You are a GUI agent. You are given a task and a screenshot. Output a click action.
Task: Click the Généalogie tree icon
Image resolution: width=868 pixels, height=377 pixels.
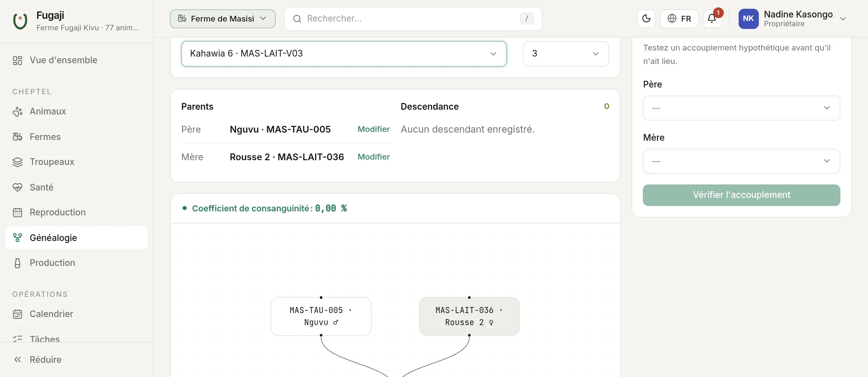tap(18, 238)
